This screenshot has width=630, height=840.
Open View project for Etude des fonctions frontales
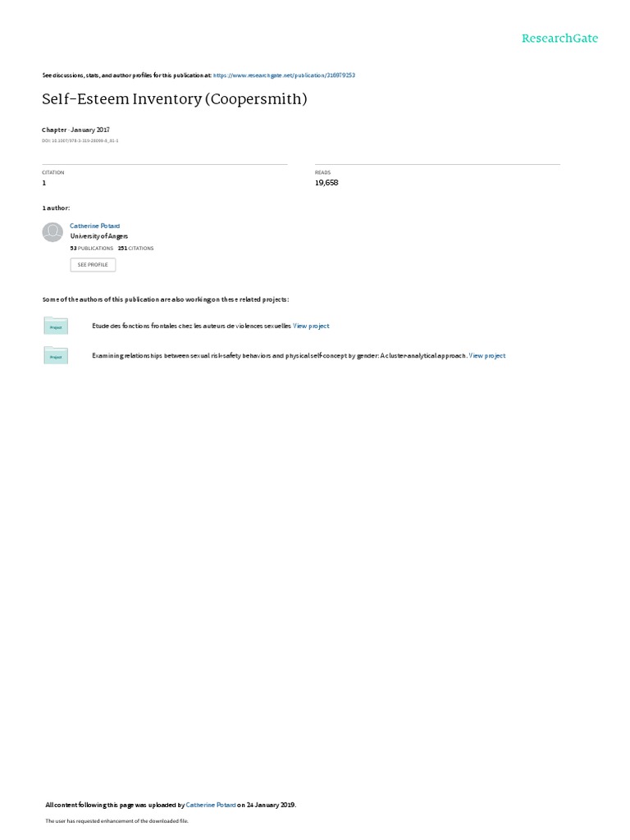pyautogui.click(x=311, y=326)
